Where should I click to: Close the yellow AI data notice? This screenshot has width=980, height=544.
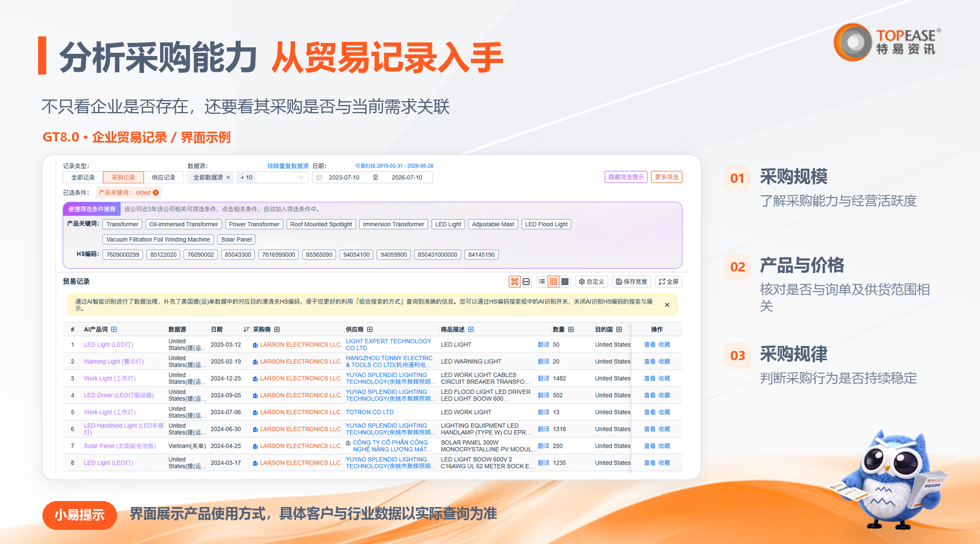667,305
